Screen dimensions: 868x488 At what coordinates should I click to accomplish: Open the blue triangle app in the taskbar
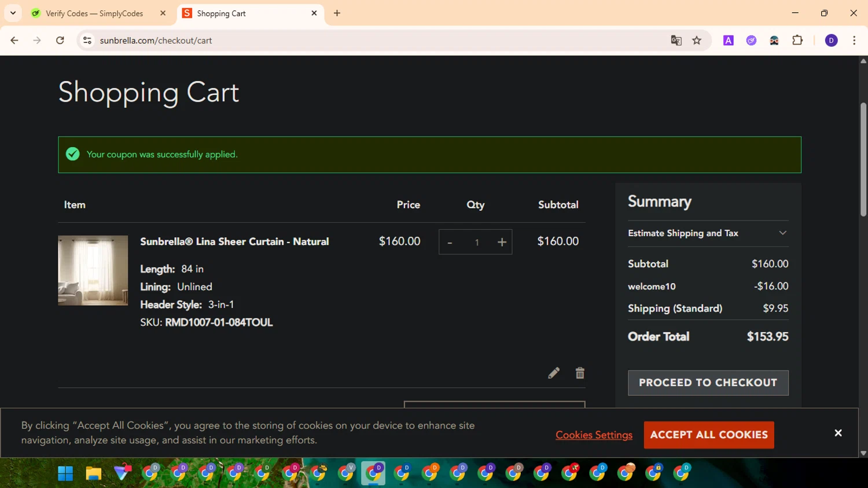pos(122,473)
